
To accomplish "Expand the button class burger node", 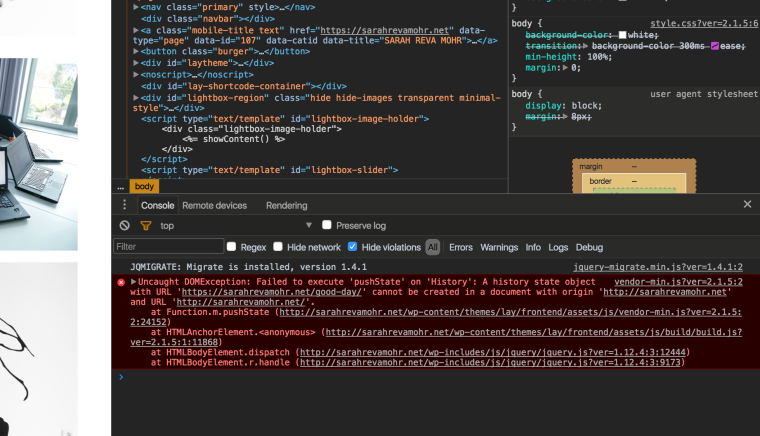I will click(136, 51).
